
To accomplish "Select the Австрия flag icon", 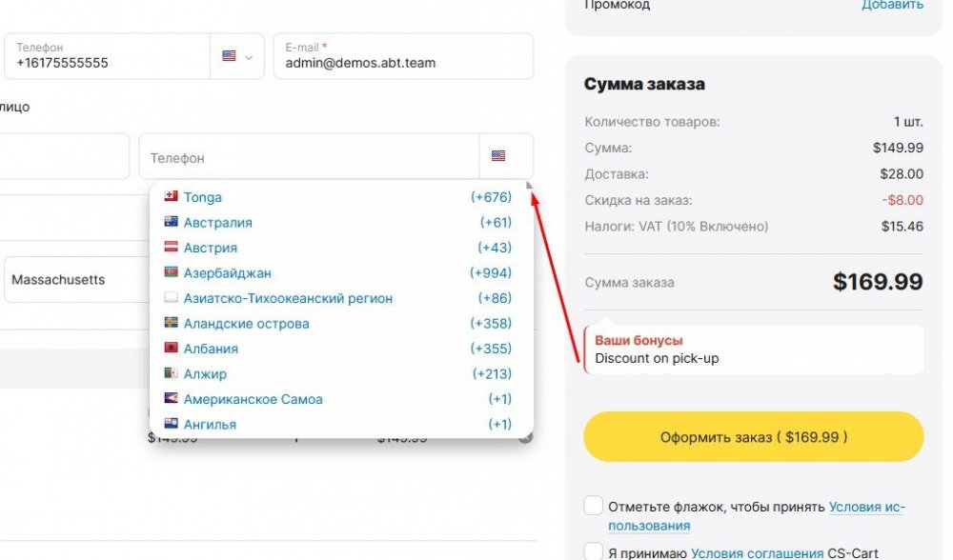I will coord(172,248).
